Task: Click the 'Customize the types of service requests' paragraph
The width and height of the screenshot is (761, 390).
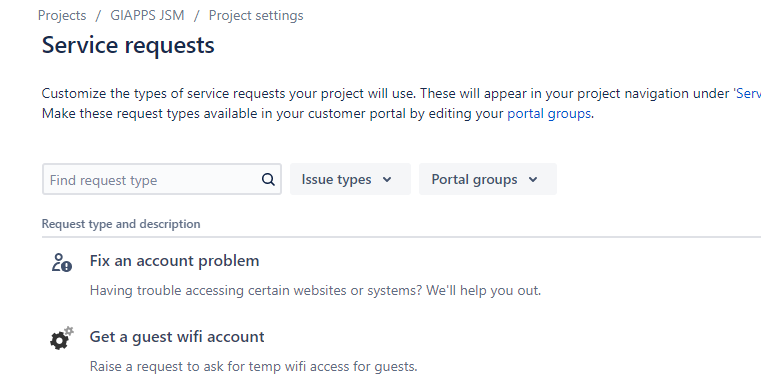Action: coord(401,103)
